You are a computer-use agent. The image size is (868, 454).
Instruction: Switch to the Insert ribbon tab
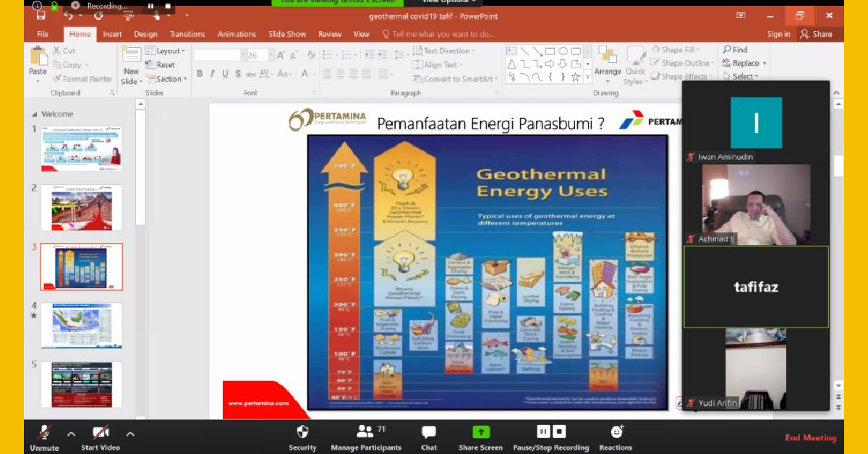(112, 33)
